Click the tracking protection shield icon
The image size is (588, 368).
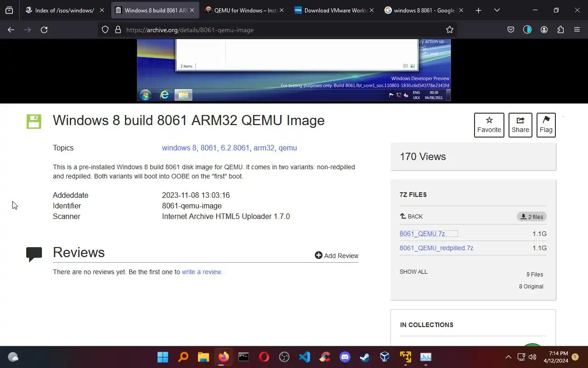click(105, 30)
